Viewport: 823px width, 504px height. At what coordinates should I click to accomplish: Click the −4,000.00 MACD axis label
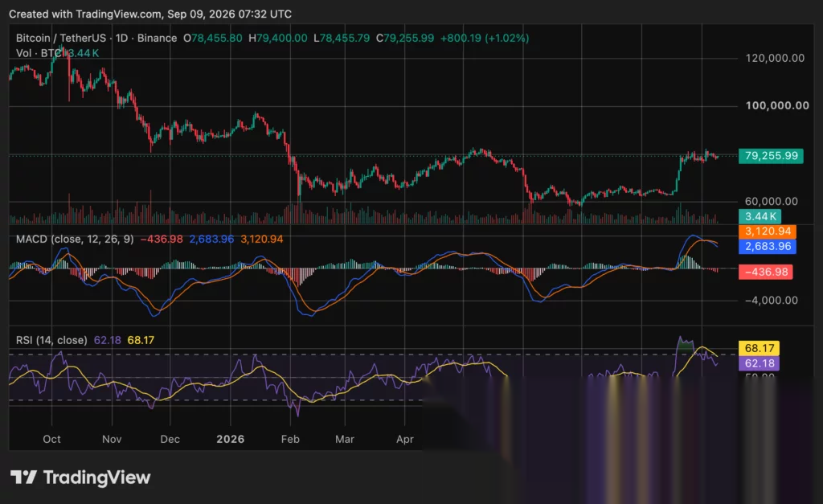click(771, 301)
